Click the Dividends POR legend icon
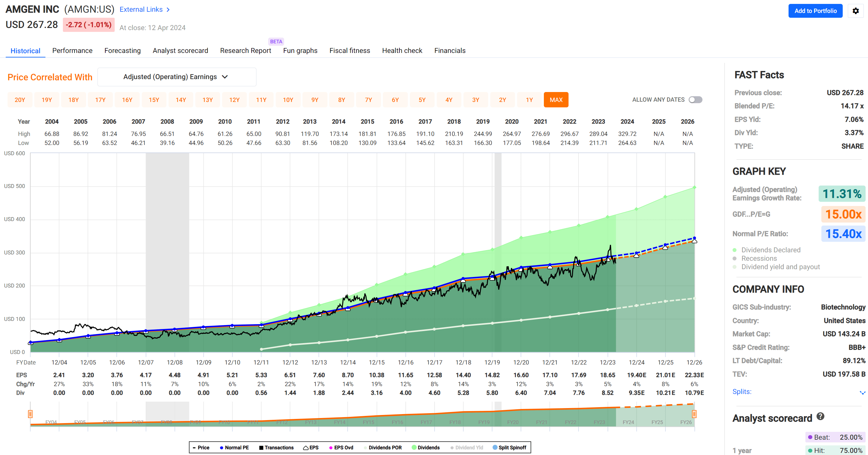 click(366, 447)
